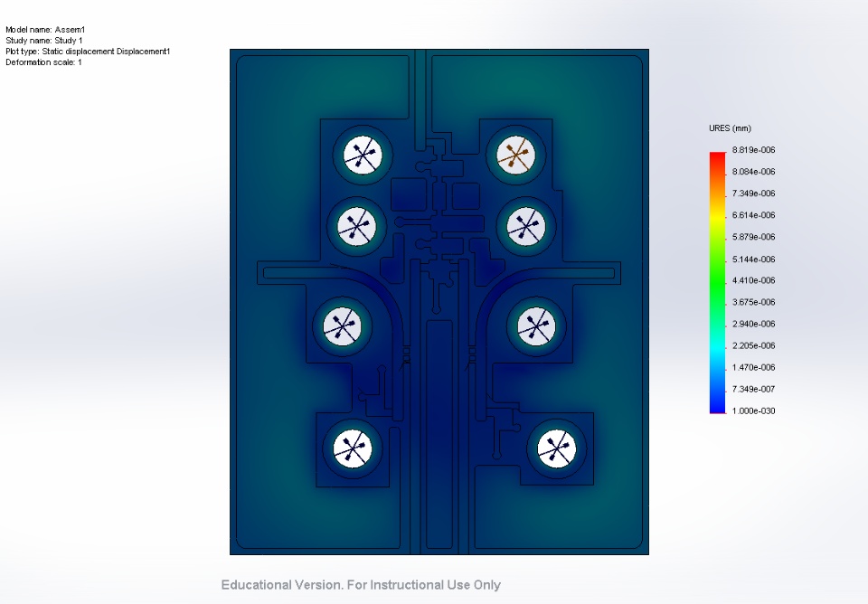The image size is (868, 604).
Task: Select the legend value 6.614e-006
Action: [753, 215]
